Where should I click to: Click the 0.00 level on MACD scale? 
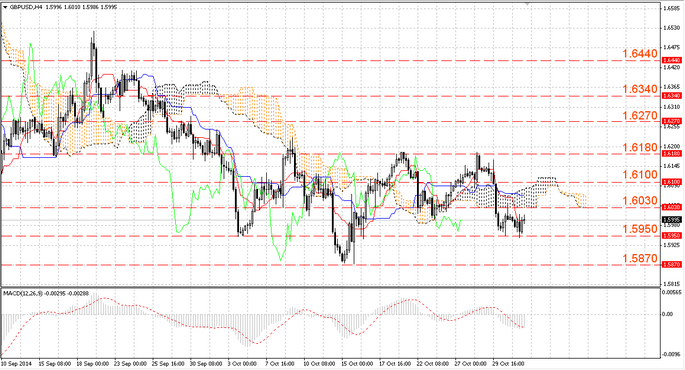668,314
